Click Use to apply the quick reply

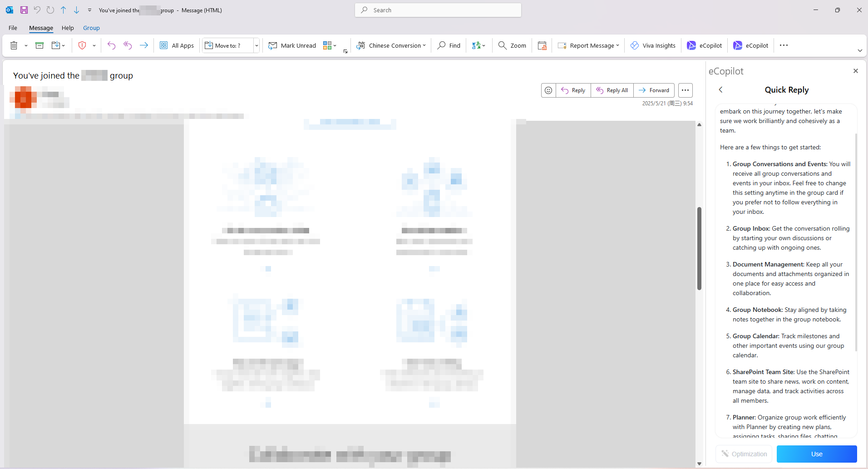coord(816,454)
